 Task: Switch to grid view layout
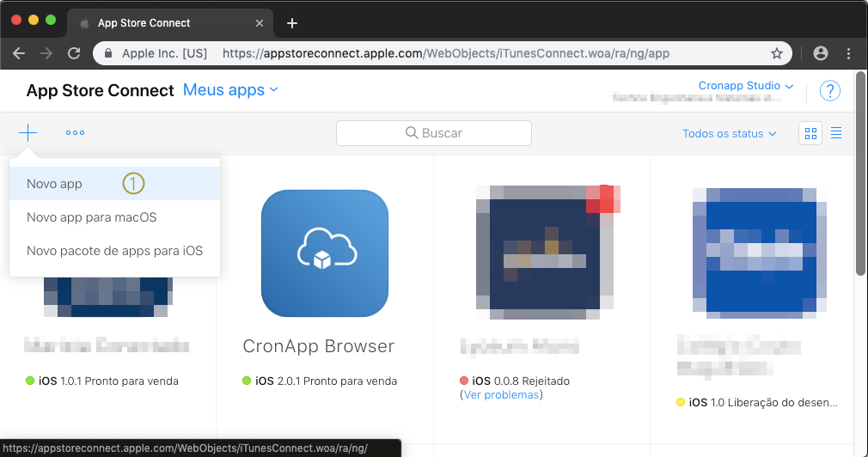click(810, 133)
